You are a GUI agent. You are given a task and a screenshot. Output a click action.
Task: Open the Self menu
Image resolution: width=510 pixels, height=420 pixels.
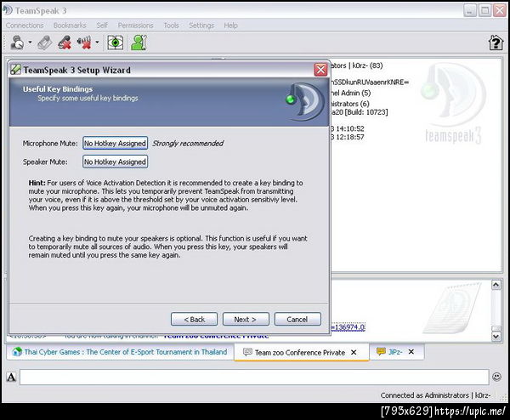click(x=102, y=26)
